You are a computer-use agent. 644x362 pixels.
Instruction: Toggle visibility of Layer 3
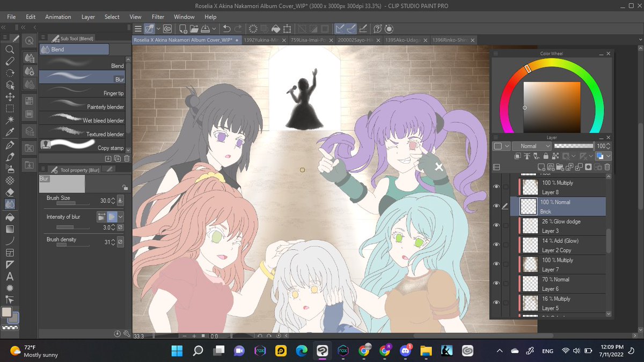(x=496, y=225)
